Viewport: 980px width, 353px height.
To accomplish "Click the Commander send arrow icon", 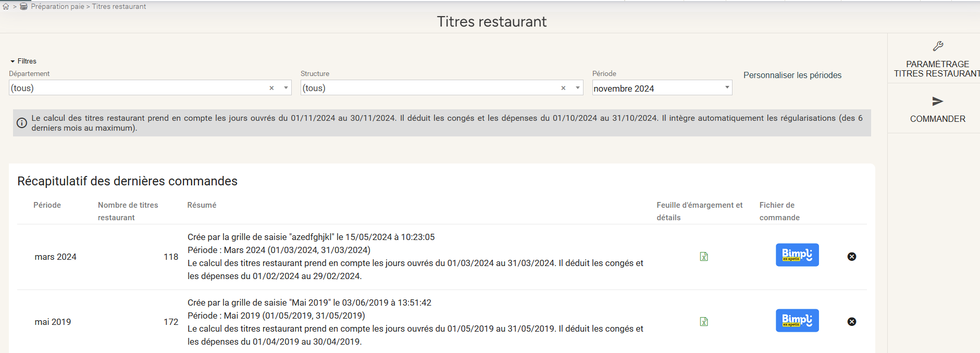I will click(938, 101).
